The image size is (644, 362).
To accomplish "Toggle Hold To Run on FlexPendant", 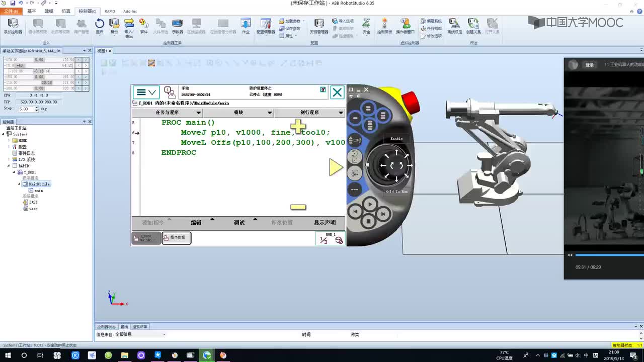I will coord(396,192).
